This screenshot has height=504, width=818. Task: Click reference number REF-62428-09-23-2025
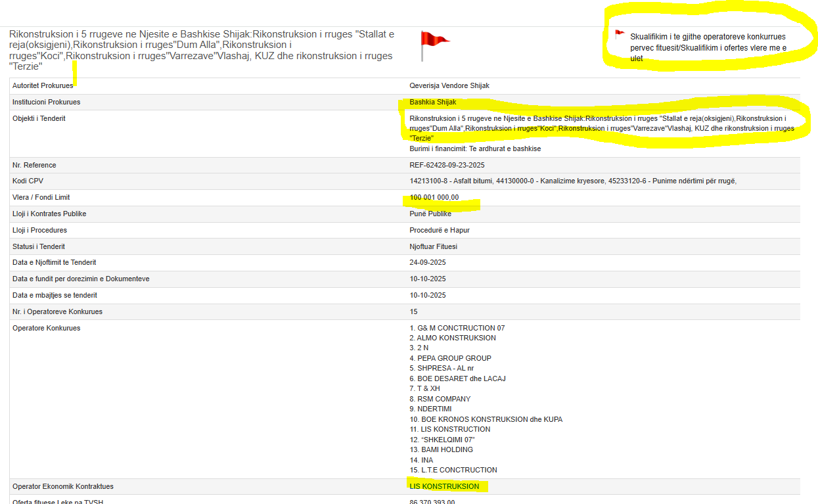point(447,165)
